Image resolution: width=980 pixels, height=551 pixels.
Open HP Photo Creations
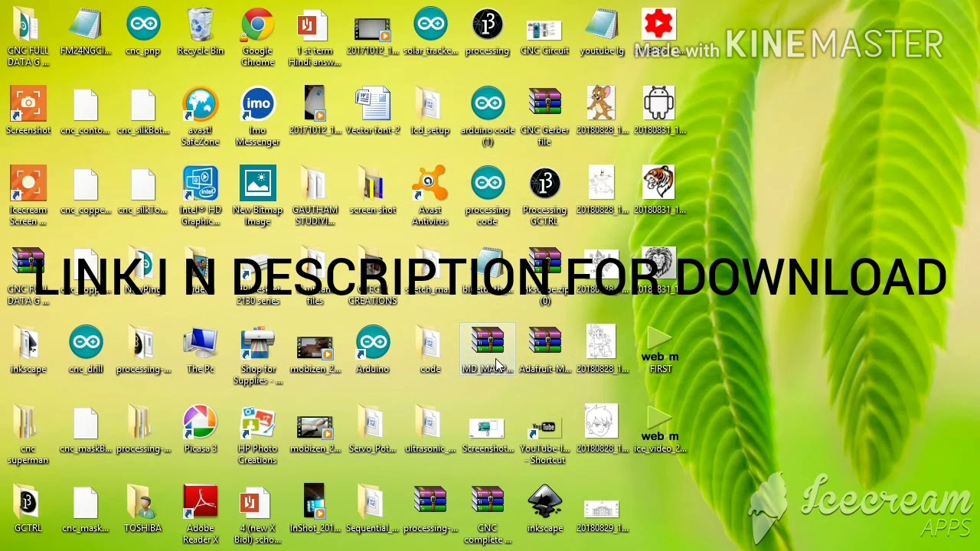pyautogui.click(x=258, y=435)
